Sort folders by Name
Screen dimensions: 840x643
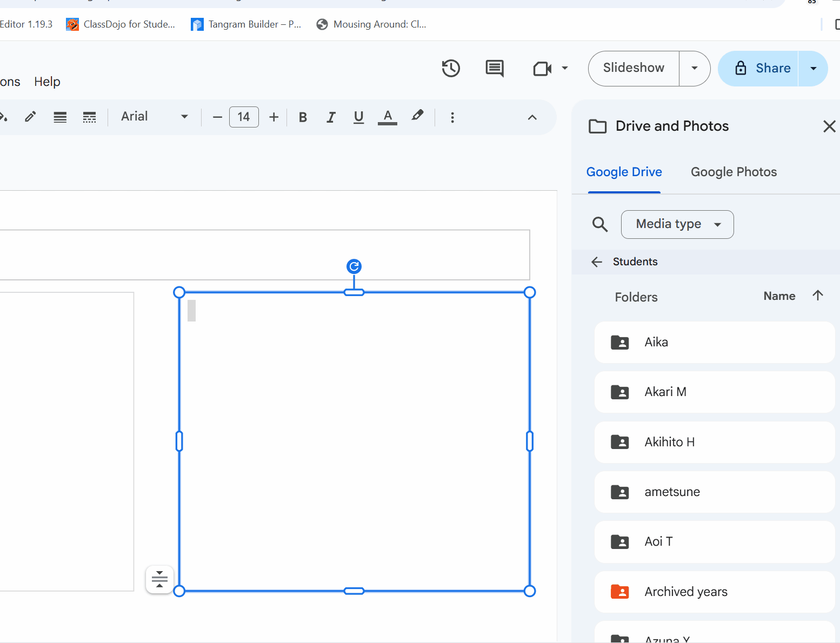(x=779, y=296)
